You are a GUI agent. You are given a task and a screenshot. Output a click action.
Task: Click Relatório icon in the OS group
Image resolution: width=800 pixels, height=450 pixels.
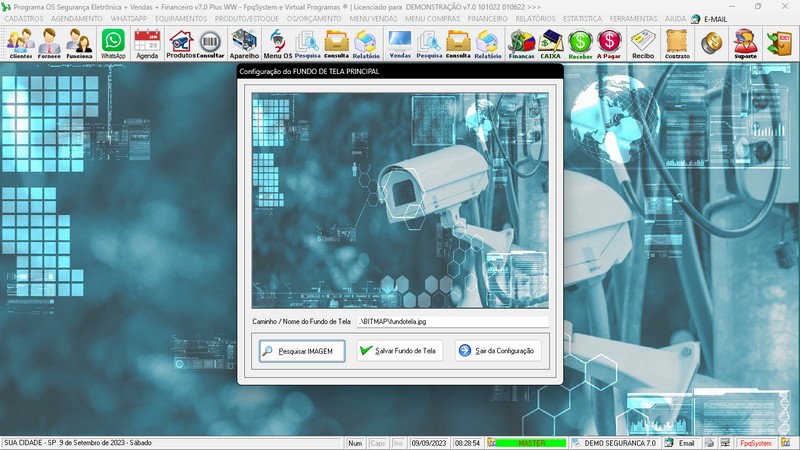click(x=366, y=43)
